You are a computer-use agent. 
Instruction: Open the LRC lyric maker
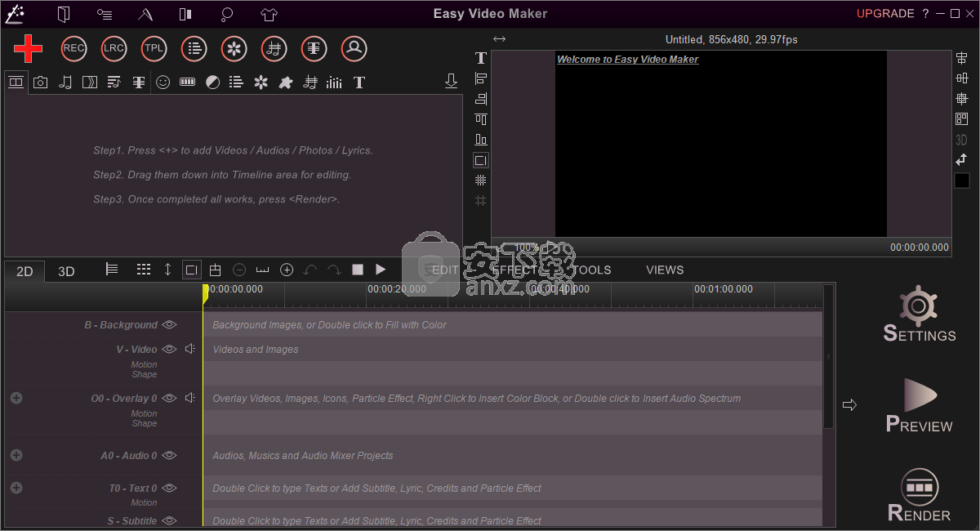click(114, 49)
